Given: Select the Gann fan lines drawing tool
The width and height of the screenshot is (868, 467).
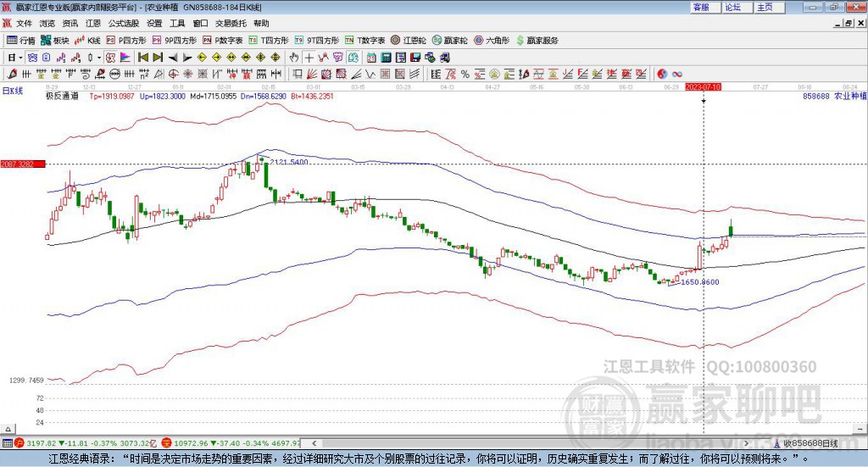Looking at the screenshot, I should tap(312, 74).
